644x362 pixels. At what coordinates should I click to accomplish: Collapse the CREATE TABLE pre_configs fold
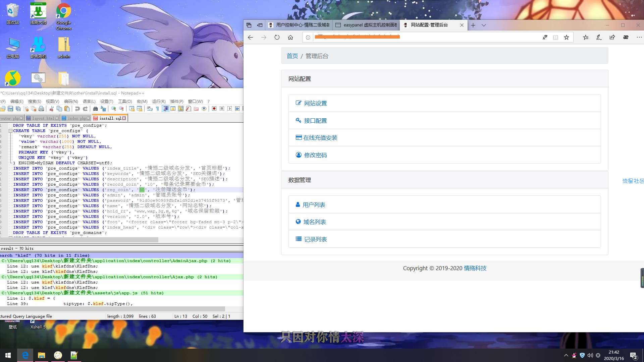tap(10, 131)
